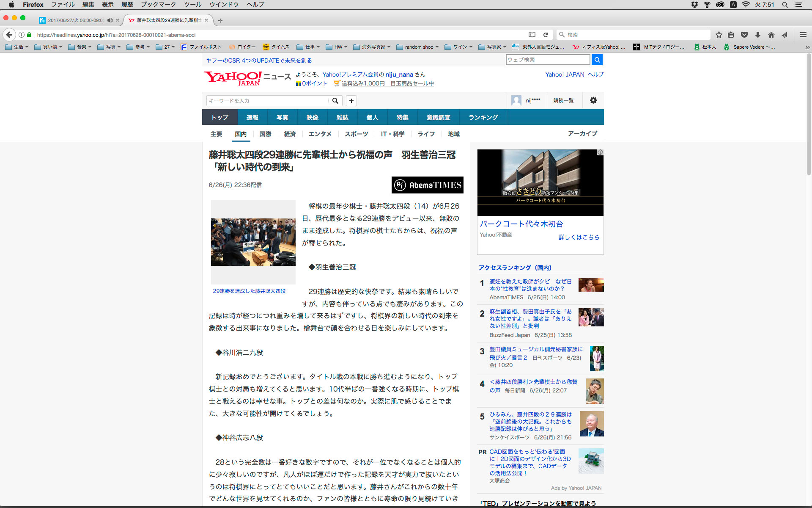Screen dimensions: 812x508
Task: Click the blue web search magnifier button
Action: click(x=597, y=60)
